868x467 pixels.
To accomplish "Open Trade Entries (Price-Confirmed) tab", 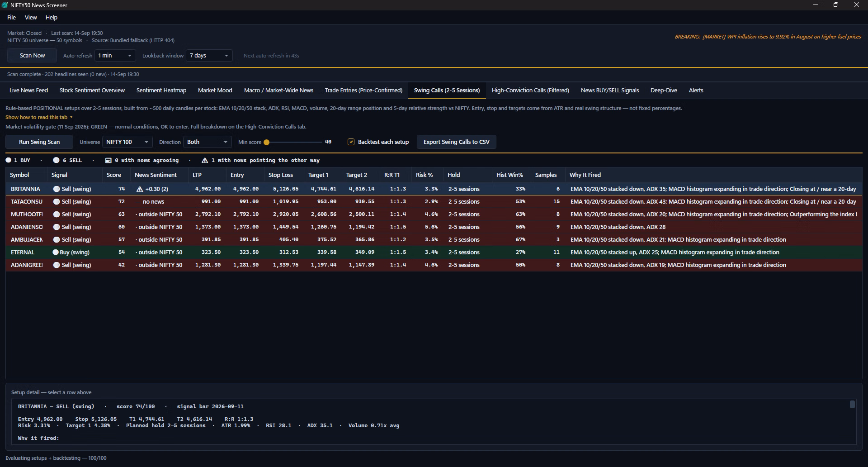I will tap(363, 91).
